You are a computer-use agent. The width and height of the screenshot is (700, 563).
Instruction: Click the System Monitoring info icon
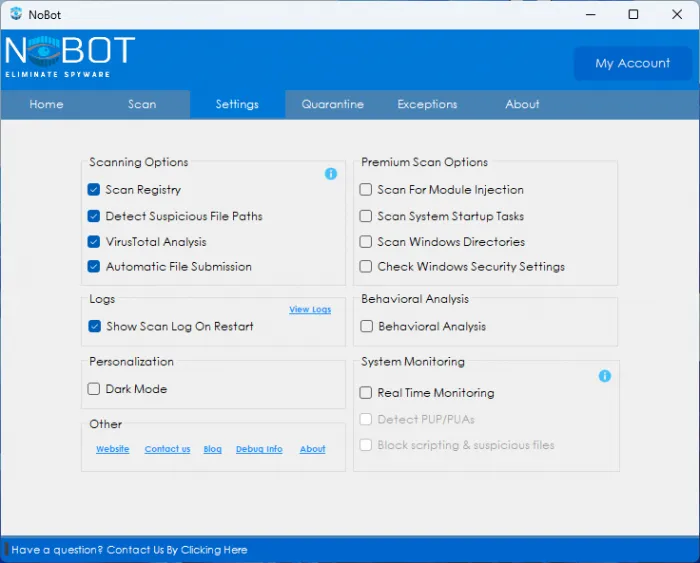pos(604,376)
